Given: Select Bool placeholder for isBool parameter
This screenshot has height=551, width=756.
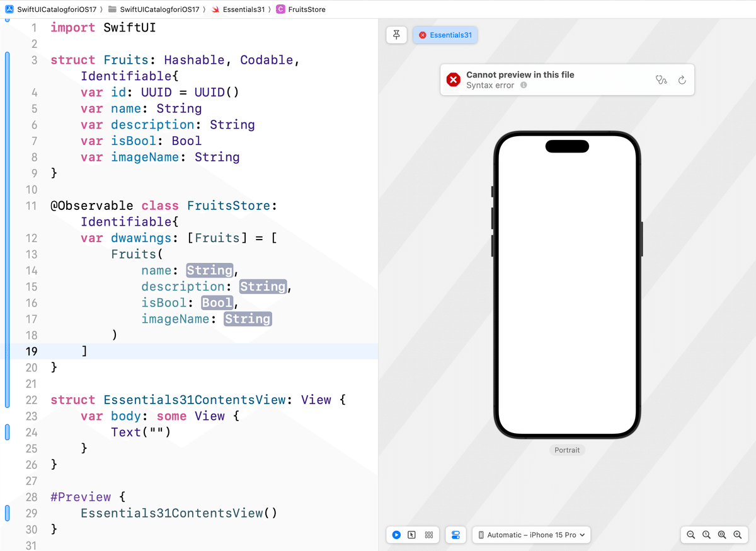Looking at the screenshot, I should (x=217, y=303).
